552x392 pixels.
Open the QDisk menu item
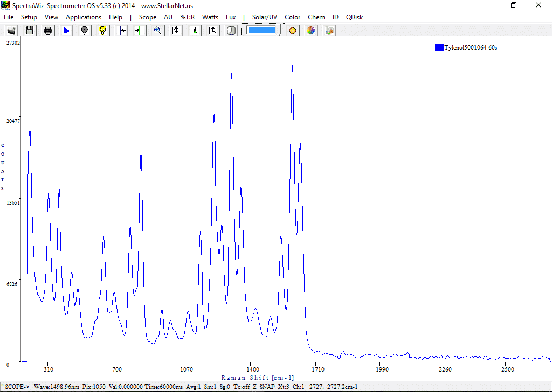tap(354, 17)
